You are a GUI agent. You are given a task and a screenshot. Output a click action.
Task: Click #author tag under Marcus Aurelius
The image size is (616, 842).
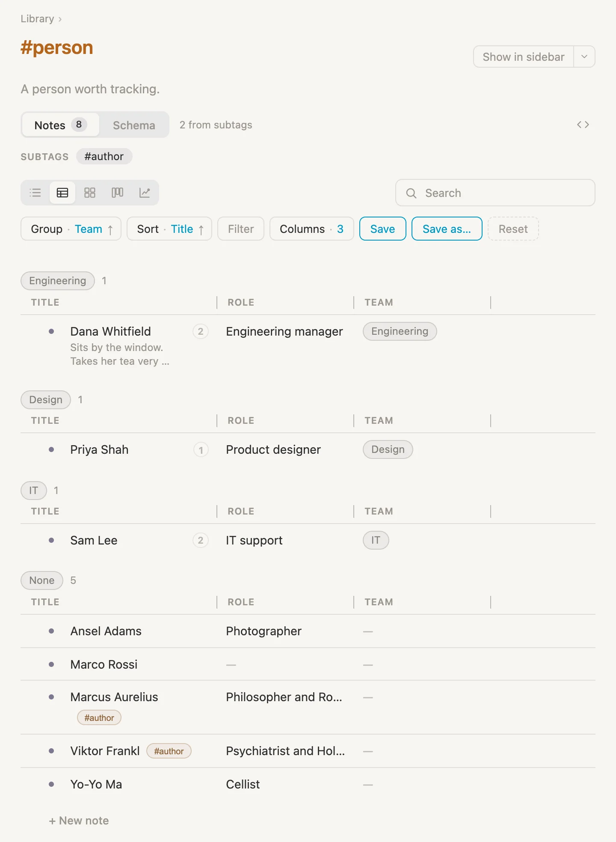99,717
